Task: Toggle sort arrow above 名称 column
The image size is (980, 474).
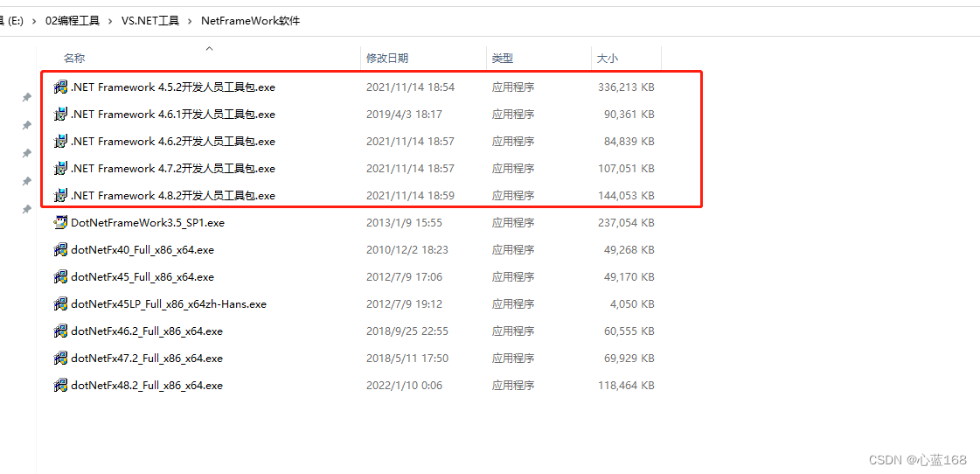Action: click(x=210, y=48)
